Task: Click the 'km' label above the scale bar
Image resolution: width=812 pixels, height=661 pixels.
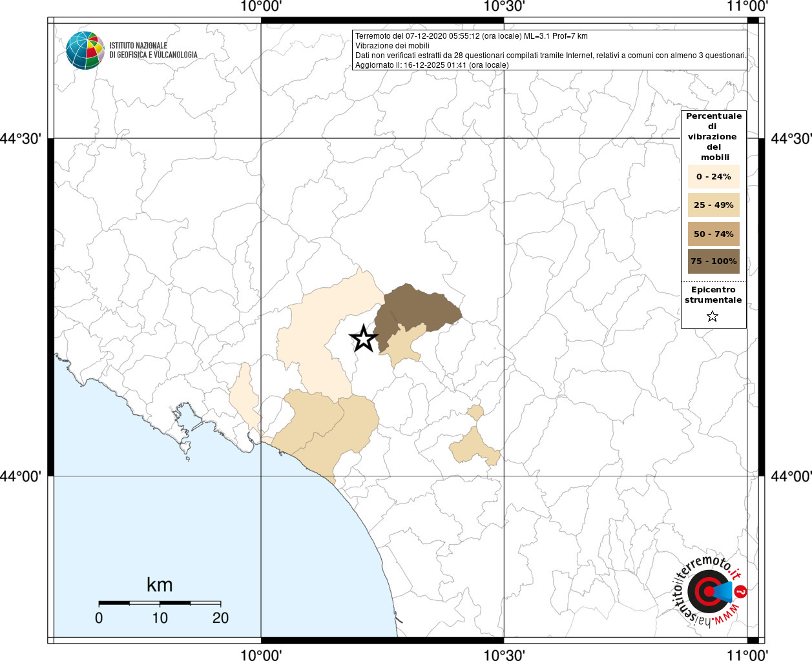Action: [160, 585]
